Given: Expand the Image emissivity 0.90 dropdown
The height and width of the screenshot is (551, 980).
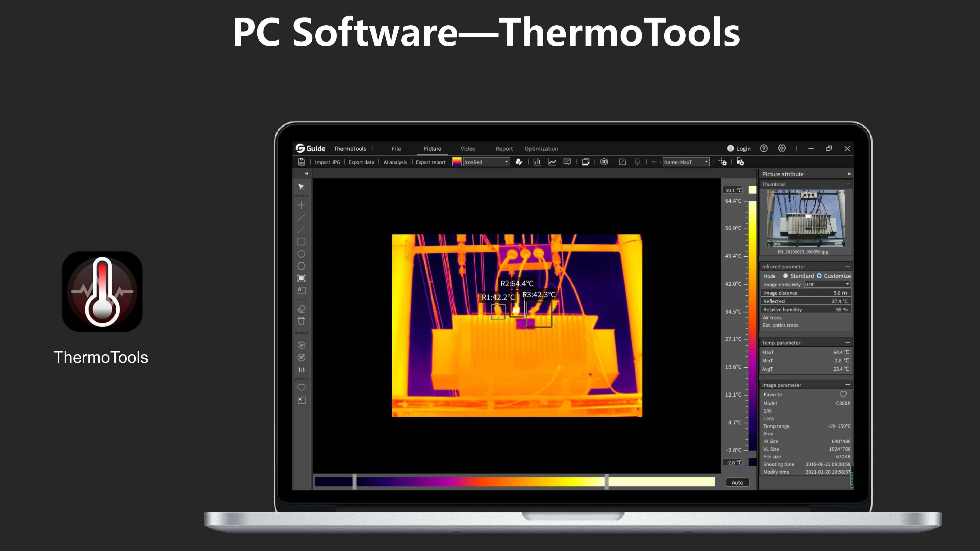Looking at the screenshot, I should pyautogui.click(x=847, y=284).
